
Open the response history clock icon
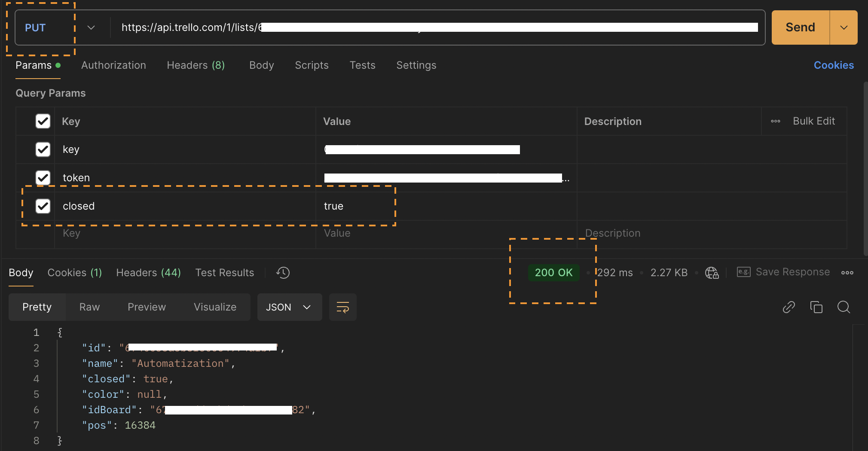tap(283, 272)
